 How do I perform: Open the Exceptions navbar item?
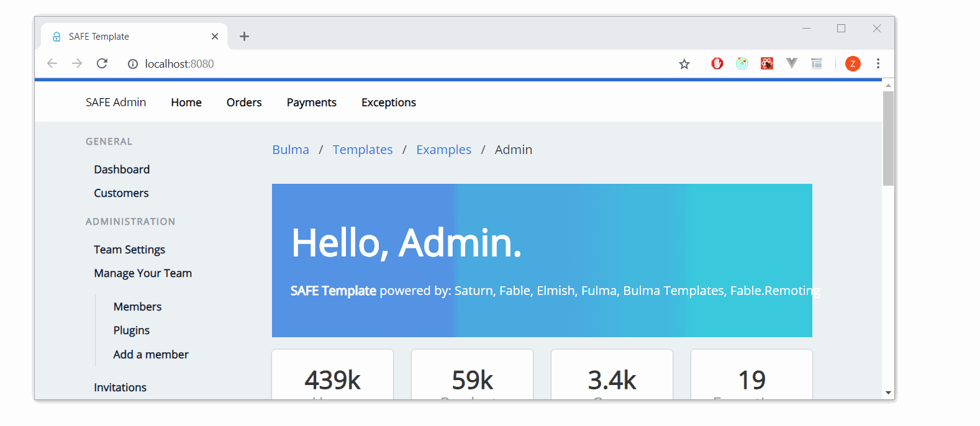[389, 102]
